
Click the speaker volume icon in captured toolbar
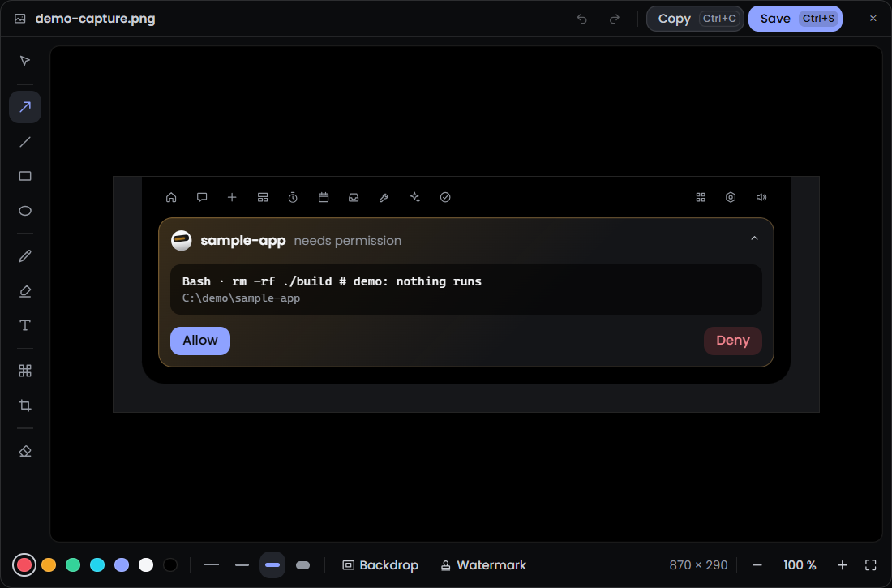pos(761,198)
